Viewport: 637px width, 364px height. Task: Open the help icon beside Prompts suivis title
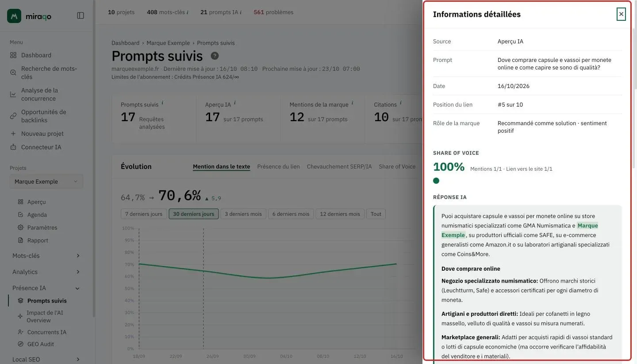pyautogui.click(x=215, y=56)
